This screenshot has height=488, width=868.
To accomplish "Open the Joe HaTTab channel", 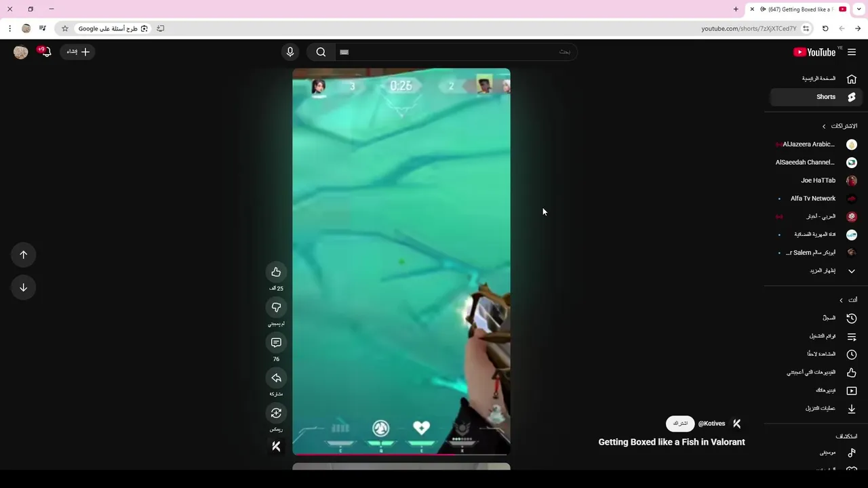I will click(x=816, y=180).
